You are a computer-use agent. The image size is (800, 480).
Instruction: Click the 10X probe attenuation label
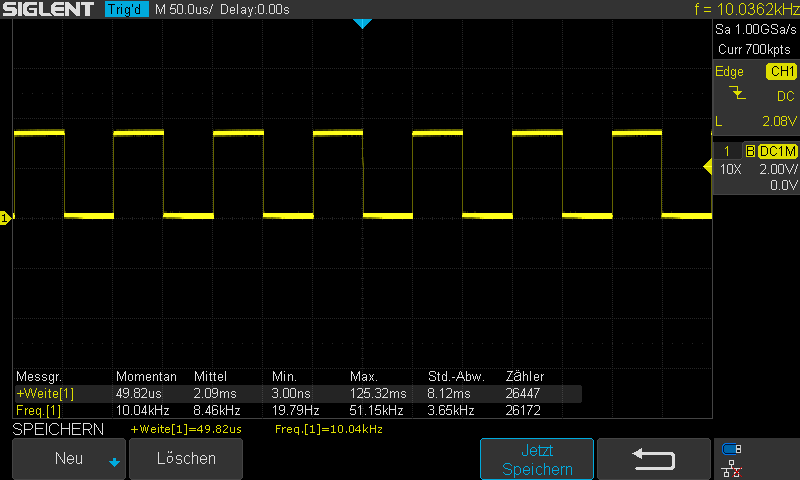coord(730,169)
